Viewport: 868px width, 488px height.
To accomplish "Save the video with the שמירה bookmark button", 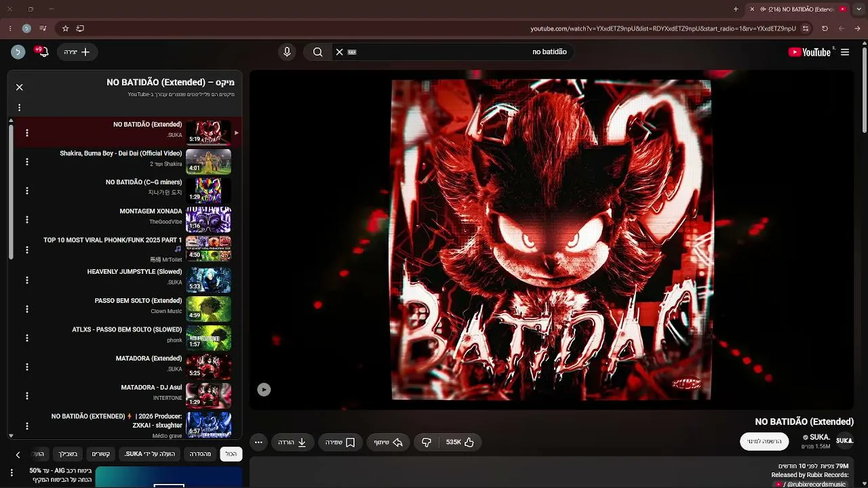I will (x=340, y=443).
